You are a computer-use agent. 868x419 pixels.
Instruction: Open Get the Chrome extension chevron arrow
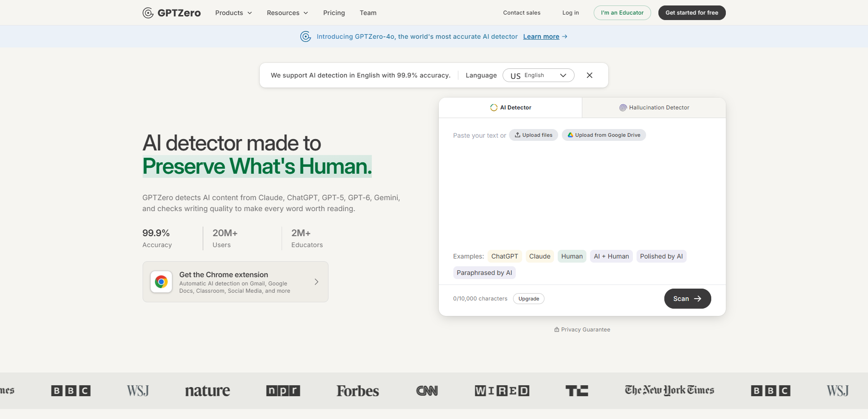316,282
